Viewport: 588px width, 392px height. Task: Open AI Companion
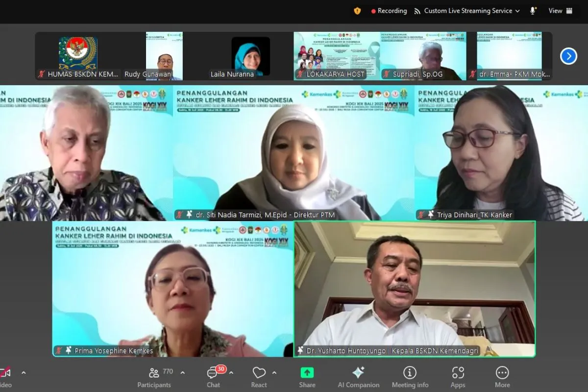click(x=358, y=377)
